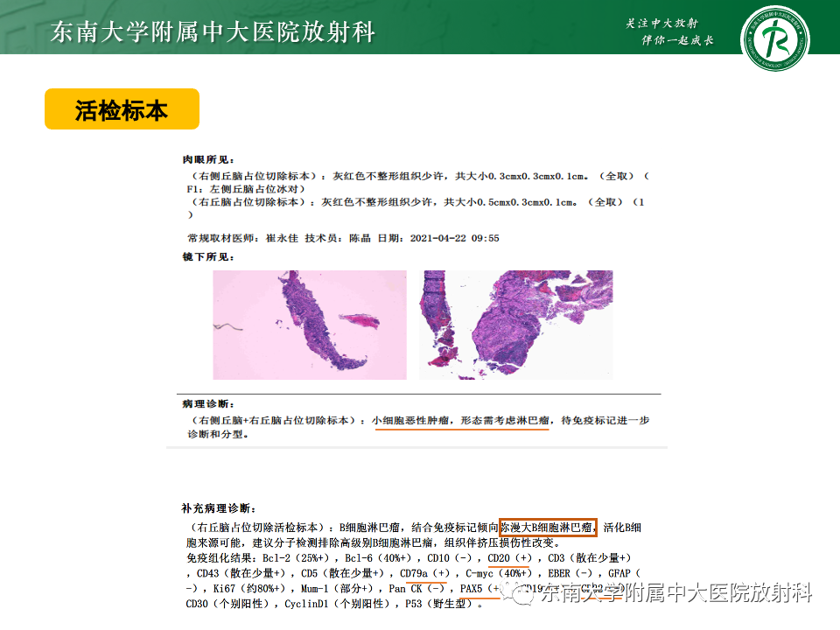Click the heading 补充病理诊断

coord(219,507)
